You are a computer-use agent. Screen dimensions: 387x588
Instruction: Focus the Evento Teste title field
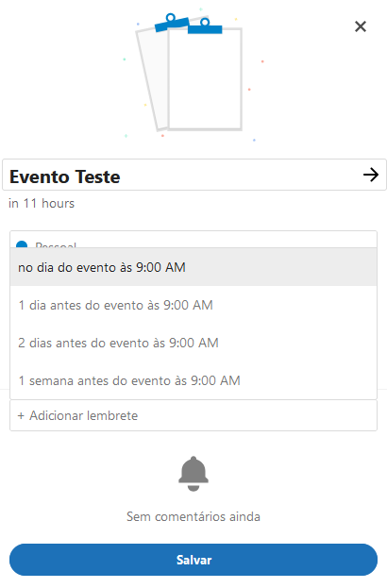[x=194, y=175]
